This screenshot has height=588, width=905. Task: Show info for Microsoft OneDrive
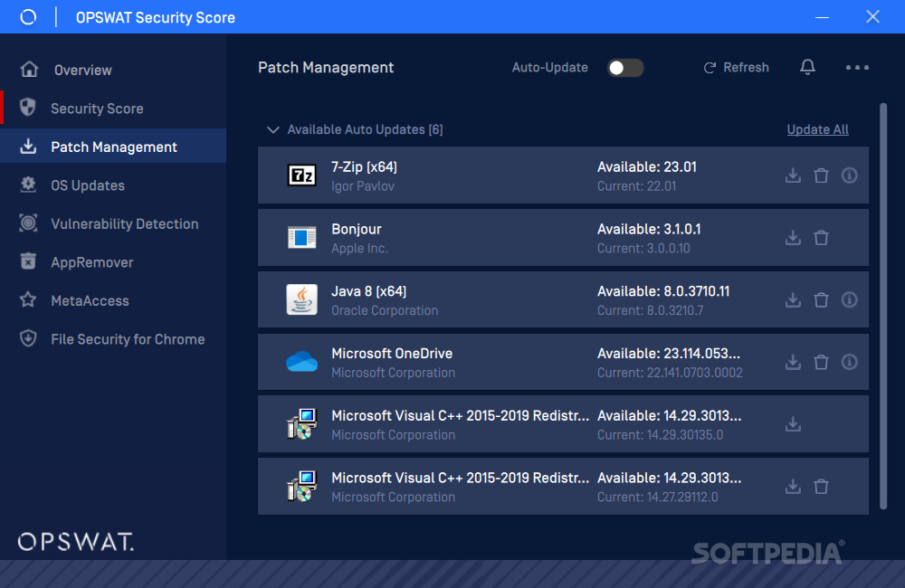849,362
